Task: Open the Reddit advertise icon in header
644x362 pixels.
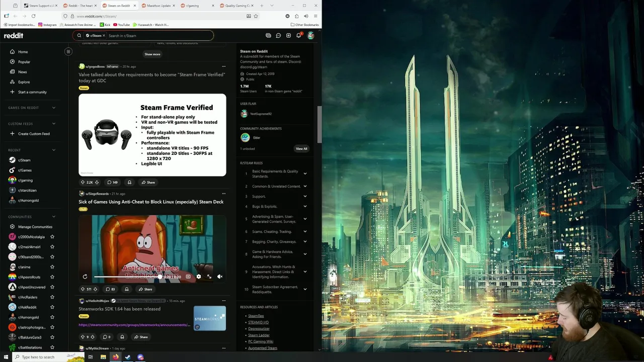Action: [x=268, y=36]
